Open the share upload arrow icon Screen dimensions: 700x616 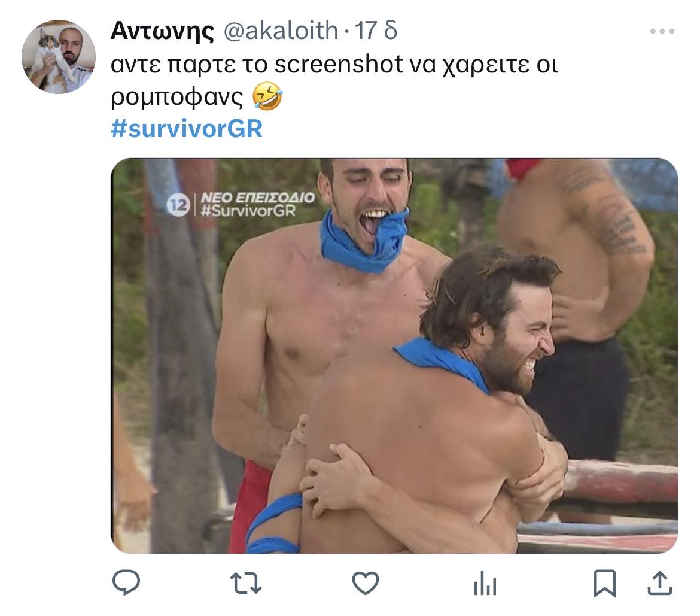660,583
